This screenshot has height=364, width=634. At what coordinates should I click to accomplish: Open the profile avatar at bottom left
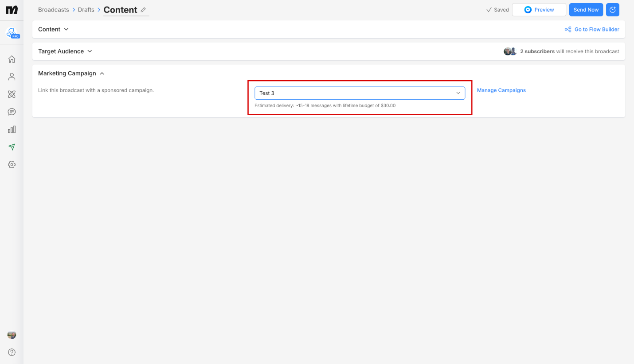click(x=12, y=335)
